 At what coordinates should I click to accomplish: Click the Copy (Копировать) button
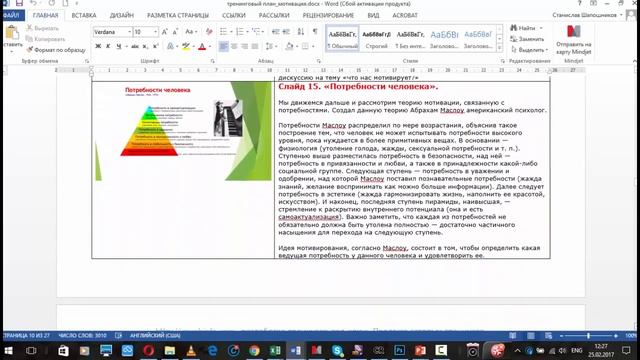click(x=45, y=39)
